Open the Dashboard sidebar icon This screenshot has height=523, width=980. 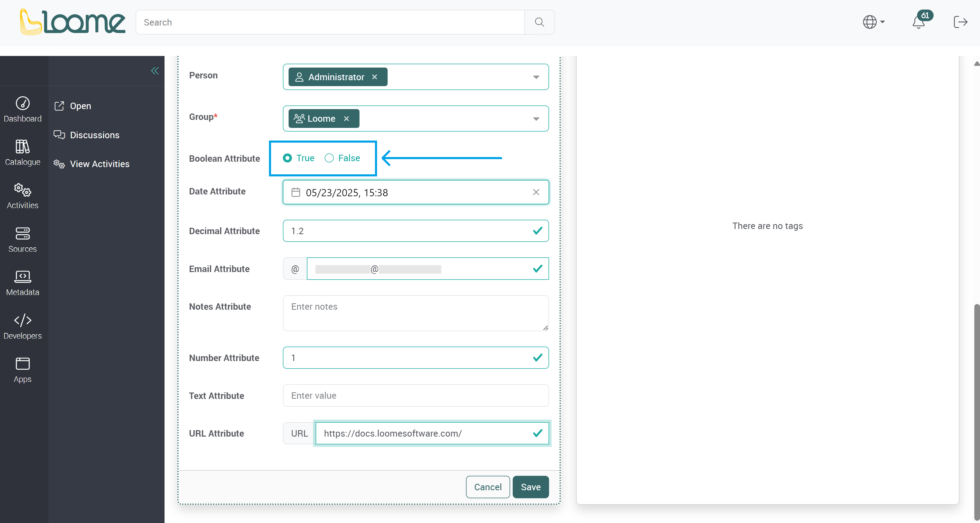pyautogui.click(x=22, y=103)
